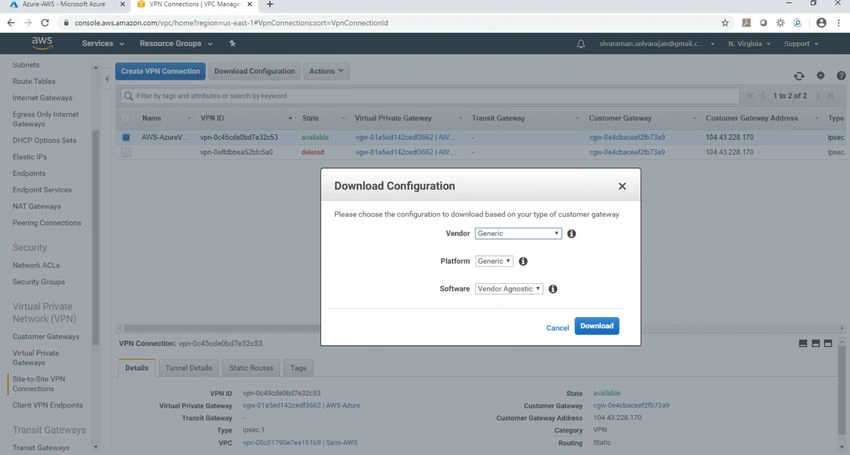Open the Platform dropdown
Image resolution: width=850 pixels, height=455 pixels.
coord(494,261)
